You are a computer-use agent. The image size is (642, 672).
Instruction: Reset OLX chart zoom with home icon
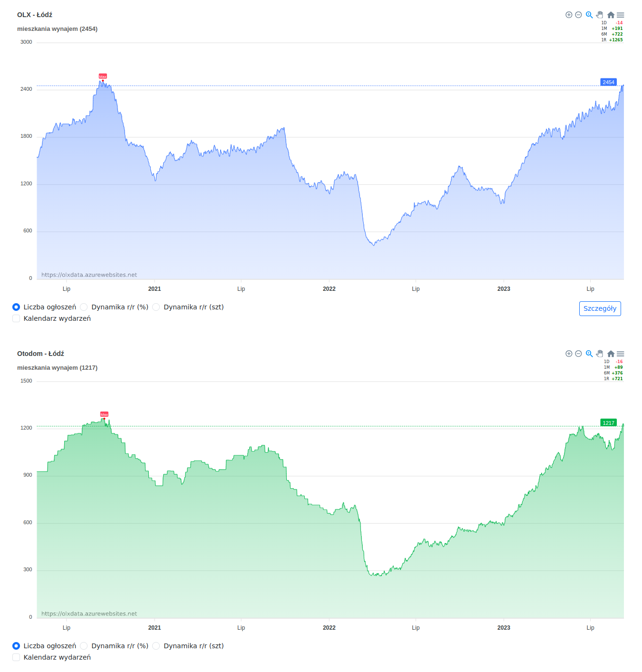[611, 15]
